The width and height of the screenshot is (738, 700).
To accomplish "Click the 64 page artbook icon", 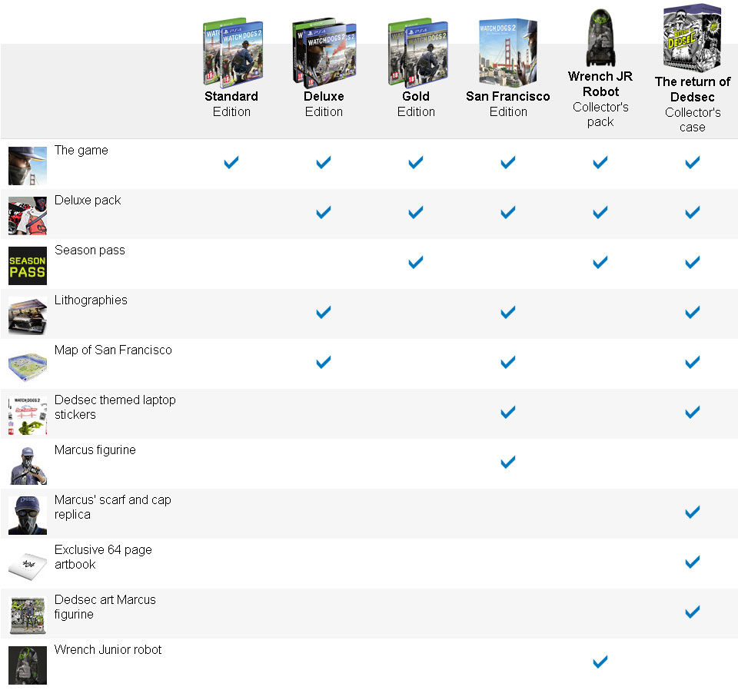I will (x=27, y=566).
